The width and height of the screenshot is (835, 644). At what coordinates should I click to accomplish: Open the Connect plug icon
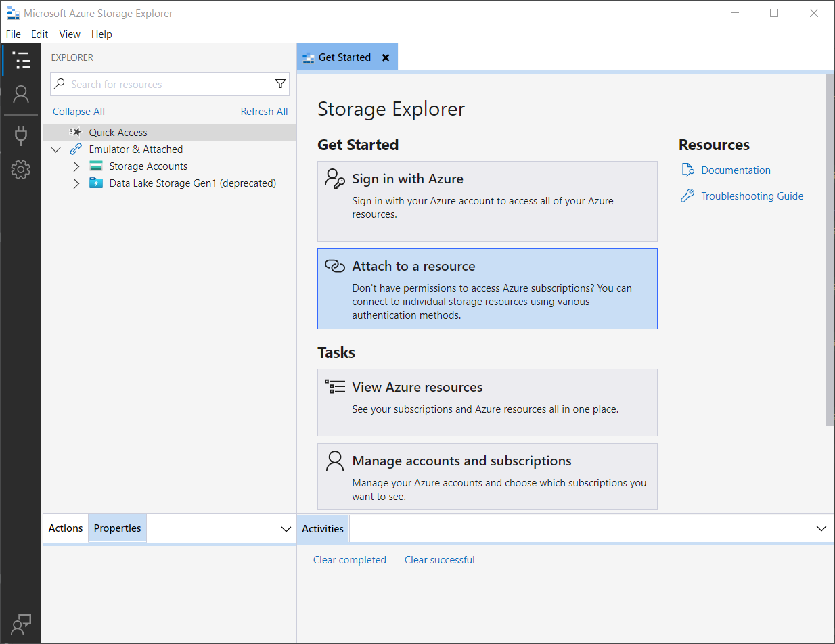click(21, 135)
